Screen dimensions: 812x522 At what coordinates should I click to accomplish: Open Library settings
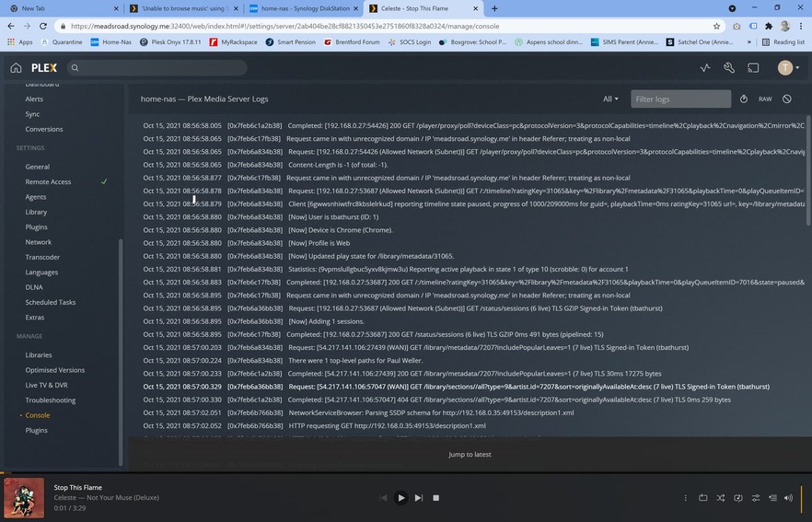click(36, 212)
